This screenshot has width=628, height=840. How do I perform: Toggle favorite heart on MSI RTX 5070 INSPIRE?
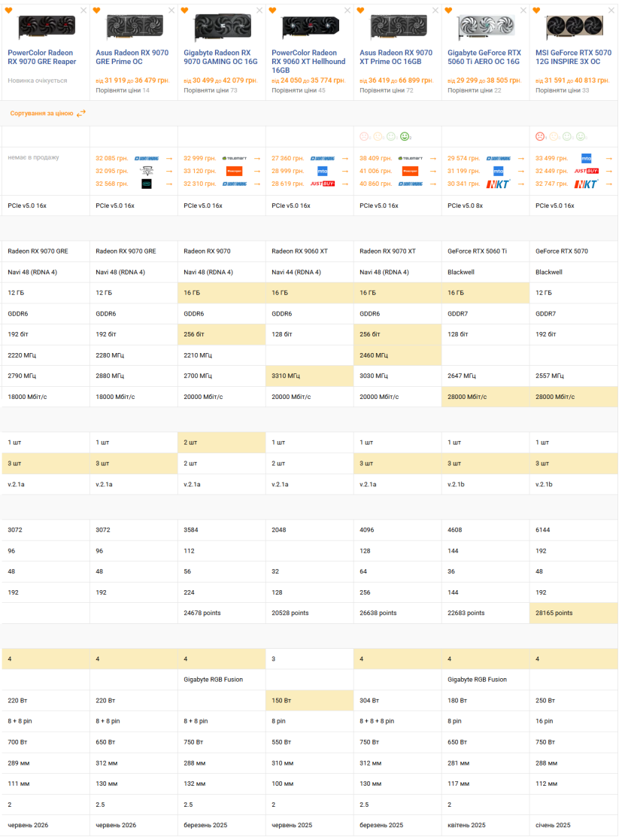click(536, 11)
